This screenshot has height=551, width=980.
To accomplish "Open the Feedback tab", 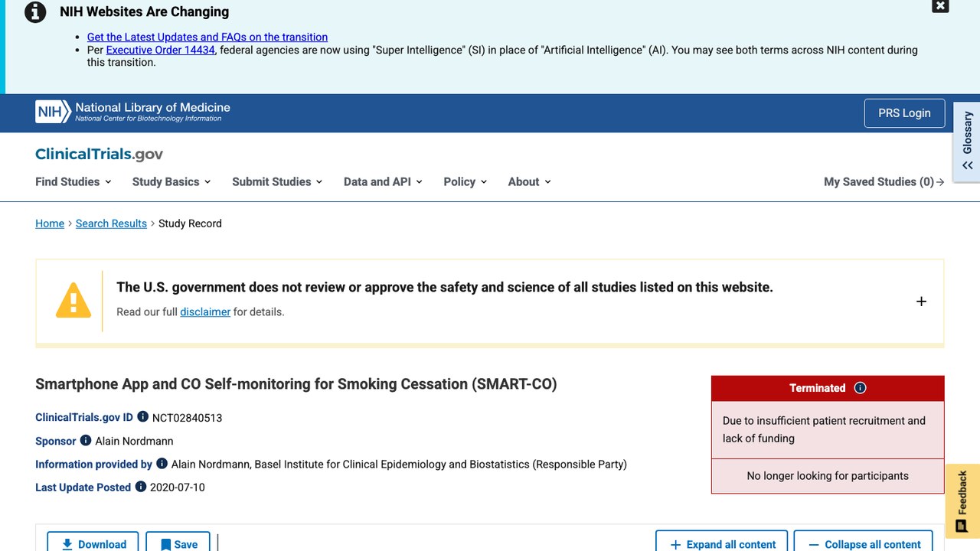I will click(x=962, y=500).
